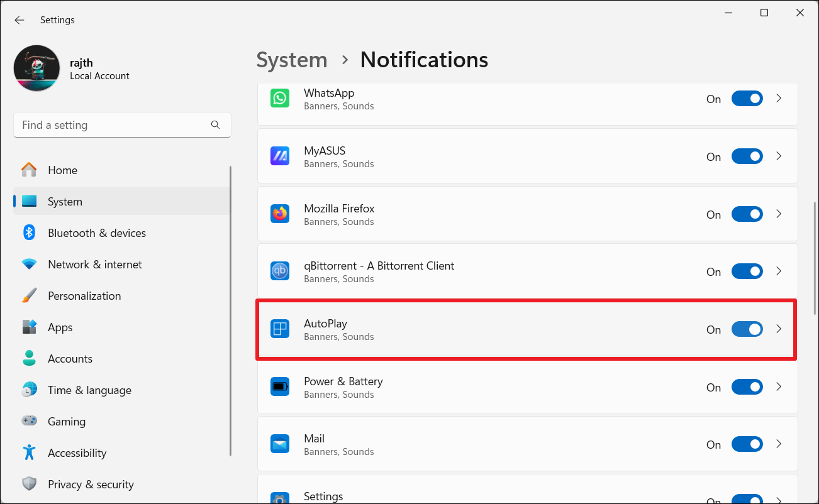Turn off AutoPlay notifications toggle
This screenshot has width=819, height=504.
click(747, 329)
